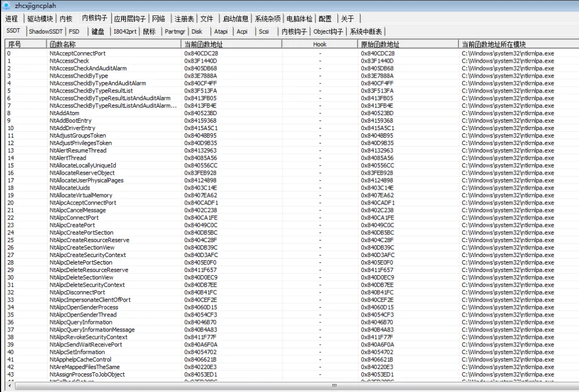
Task: Select the SSDT sub-tab
Action: pyautogui.click(x=13, y=31)
